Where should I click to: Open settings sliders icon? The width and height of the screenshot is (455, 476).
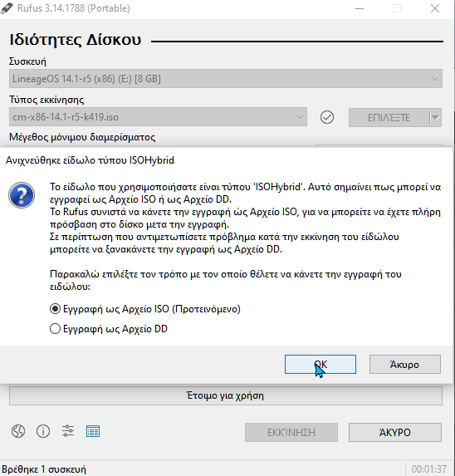[x=68, y=431]
